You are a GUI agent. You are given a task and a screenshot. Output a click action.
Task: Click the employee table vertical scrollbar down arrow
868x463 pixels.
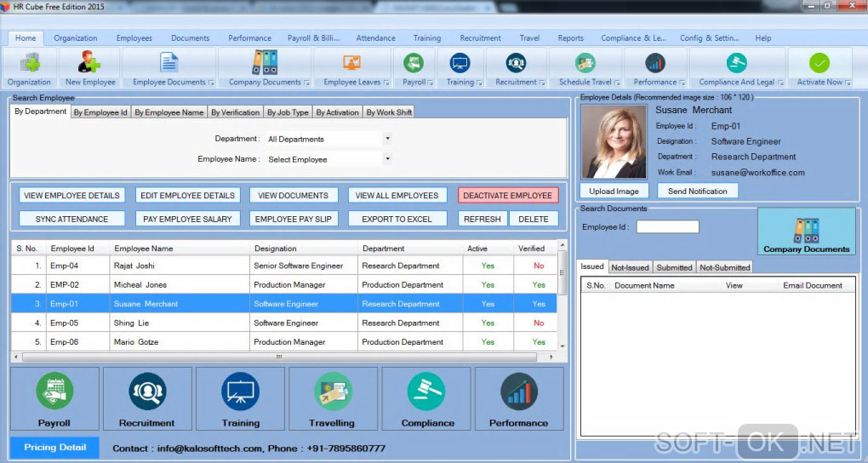click(562, 346)
